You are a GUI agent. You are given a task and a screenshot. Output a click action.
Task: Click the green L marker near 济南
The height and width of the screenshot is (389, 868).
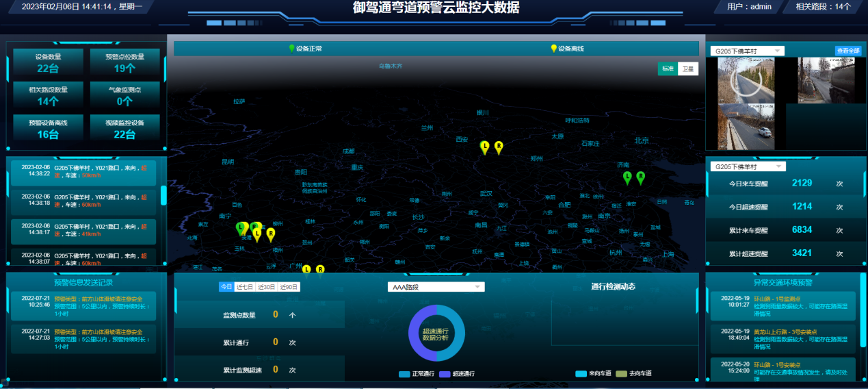pyautogui.click(x=627, y=177)
